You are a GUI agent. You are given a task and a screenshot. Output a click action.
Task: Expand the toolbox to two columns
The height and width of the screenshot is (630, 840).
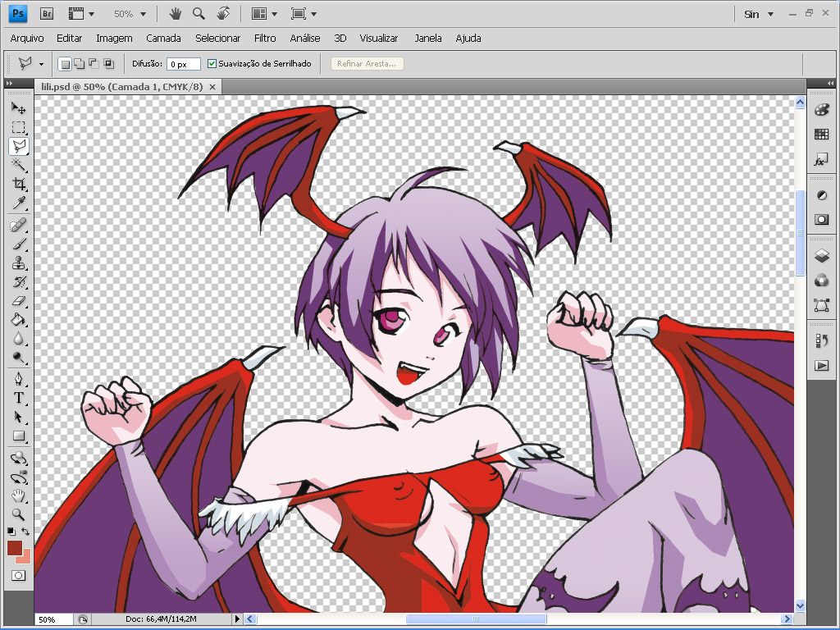tap(9, 83)
